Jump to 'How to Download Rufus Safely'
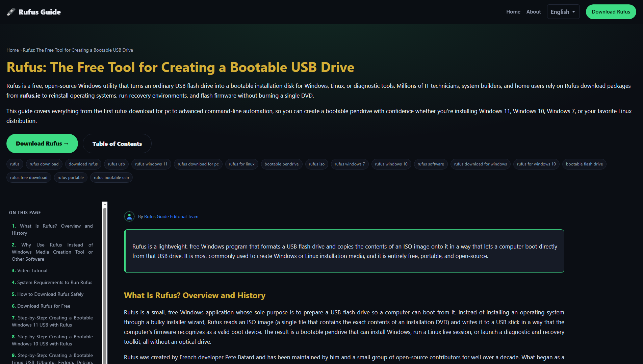 tap(48, 294)
